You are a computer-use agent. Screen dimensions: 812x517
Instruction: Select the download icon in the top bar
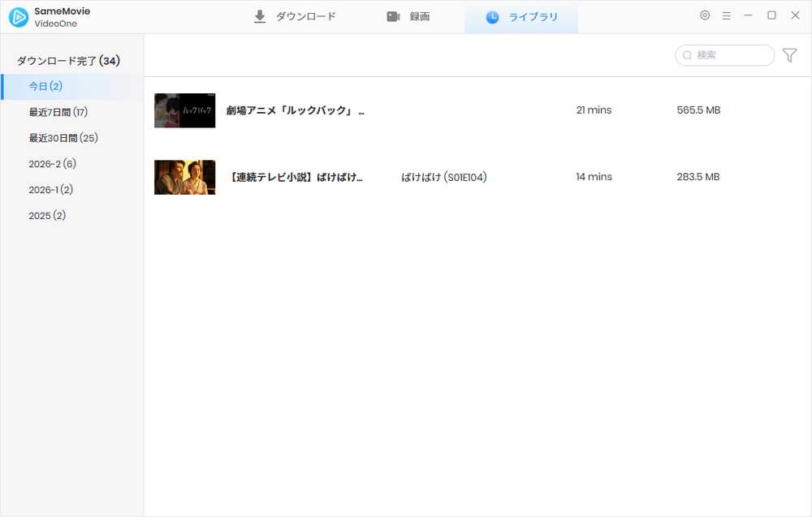[x=260, y=15]
